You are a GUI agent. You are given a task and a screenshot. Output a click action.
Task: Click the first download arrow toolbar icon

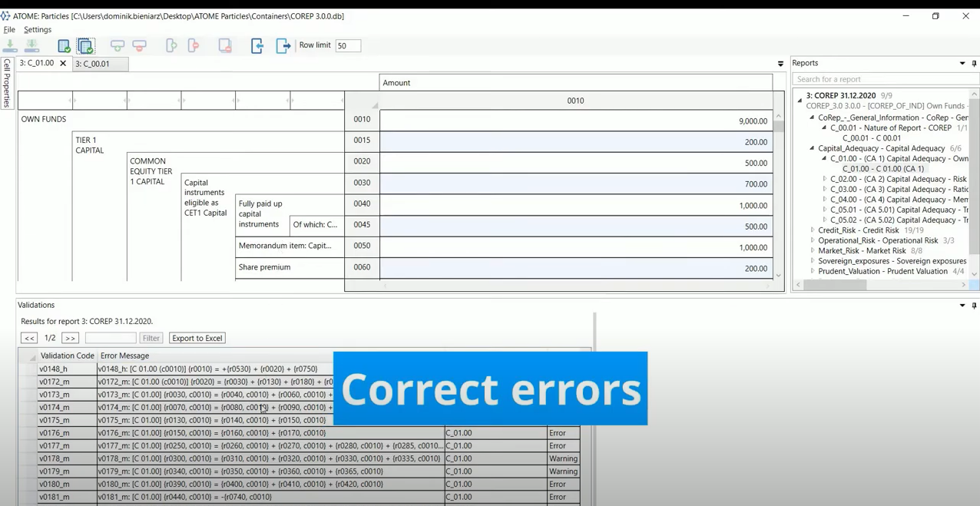click(11, 46)
